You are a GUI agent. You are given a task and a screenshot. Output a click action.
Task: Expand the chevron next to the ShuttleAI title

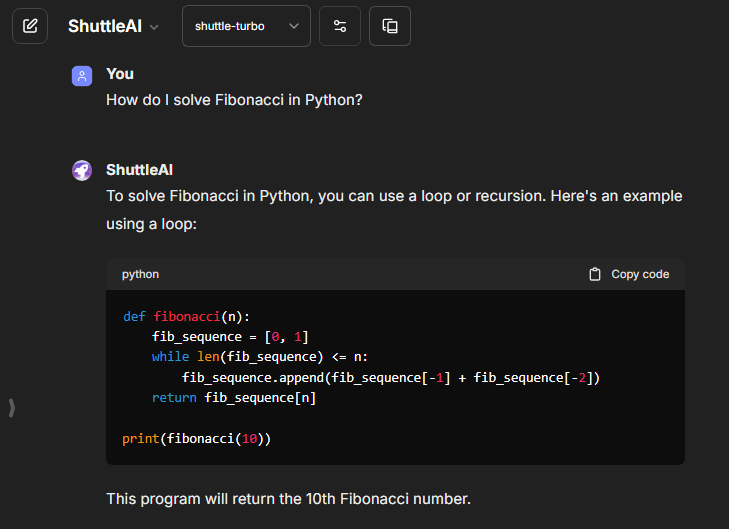tap(154, 27)
